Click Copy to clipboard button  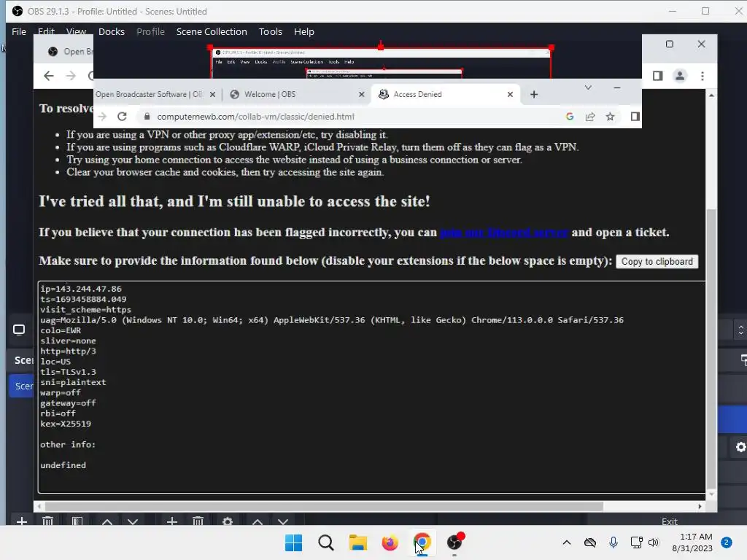click(657, 262)
